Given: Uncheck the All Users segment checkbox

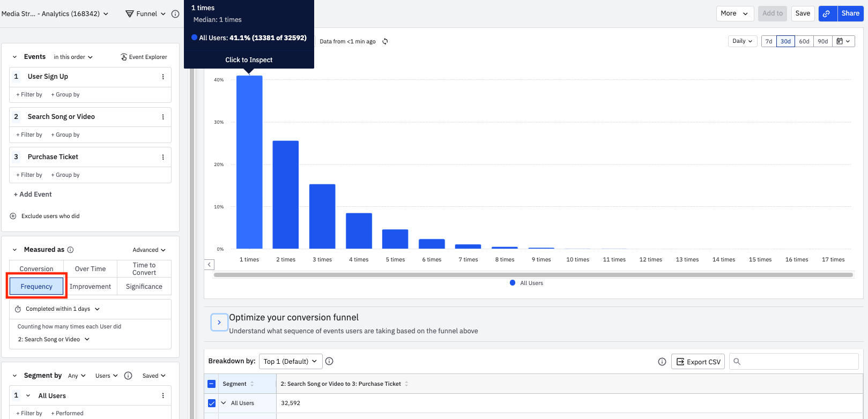Looking at the screenshot, I should click(212, 403).
